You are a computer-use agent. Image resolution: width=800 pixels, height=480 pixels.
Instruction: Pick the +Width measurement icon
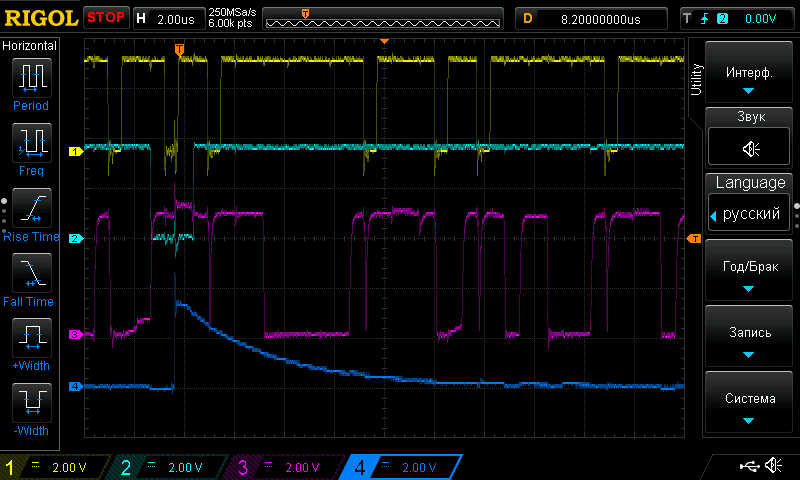[30, 337]
